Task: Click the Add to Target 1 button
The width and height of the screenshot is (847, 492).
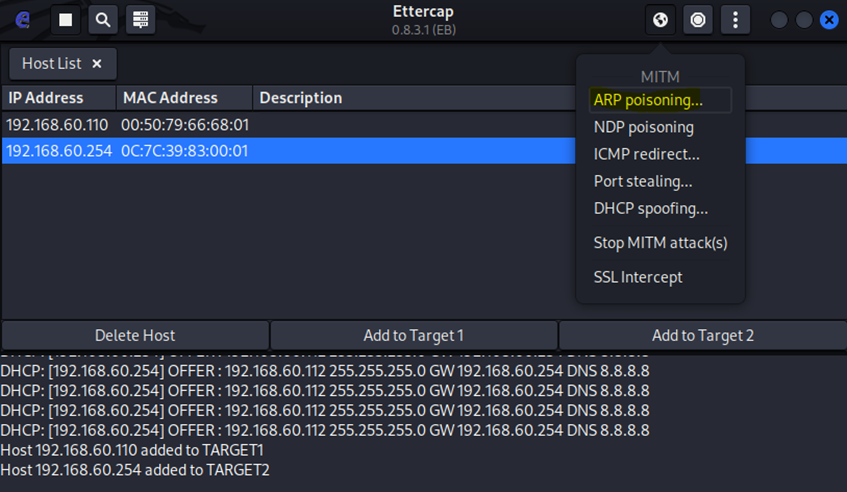Action: click(x=414, y=335)
